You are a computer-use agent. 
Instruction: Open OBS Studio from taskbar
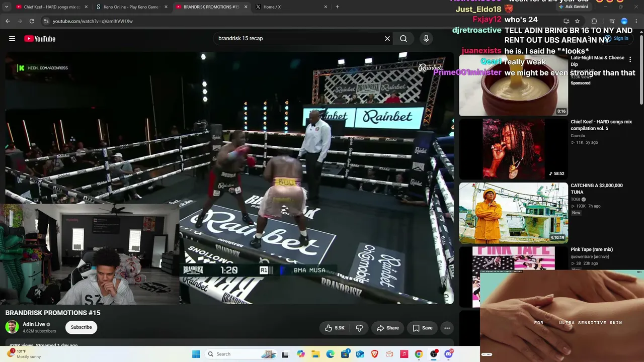coord(434,354)
